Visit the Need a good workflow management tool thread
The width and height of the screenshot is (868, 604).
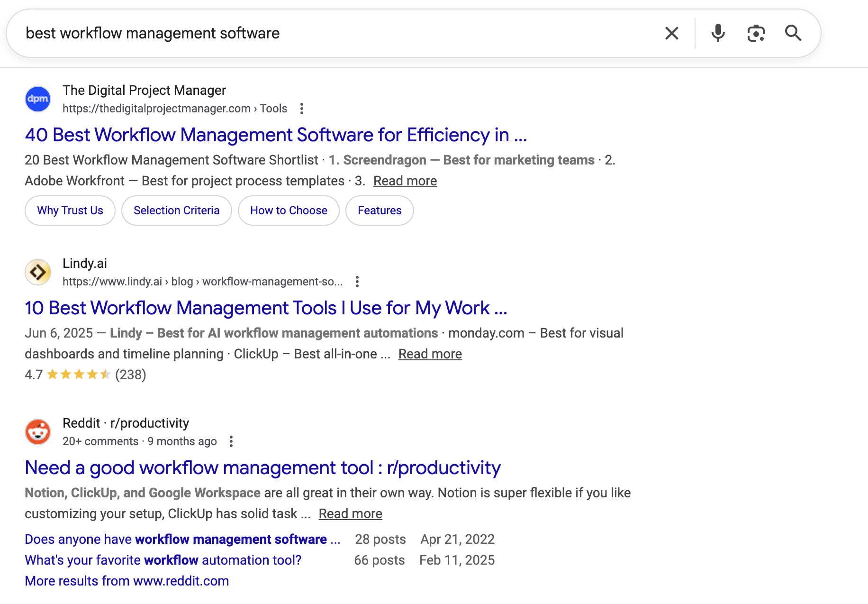[x=262, y=468]
